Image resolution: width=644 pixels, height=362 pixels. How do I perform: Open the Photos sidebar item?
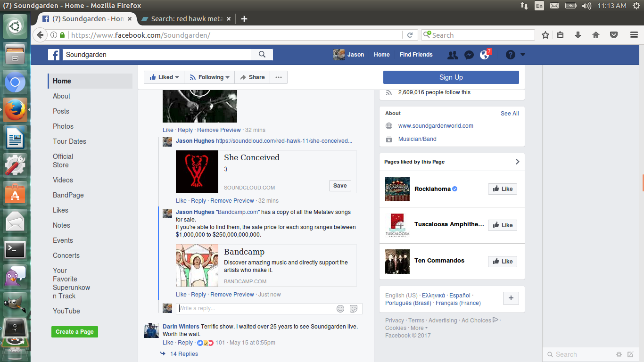(x=63, y=126)
